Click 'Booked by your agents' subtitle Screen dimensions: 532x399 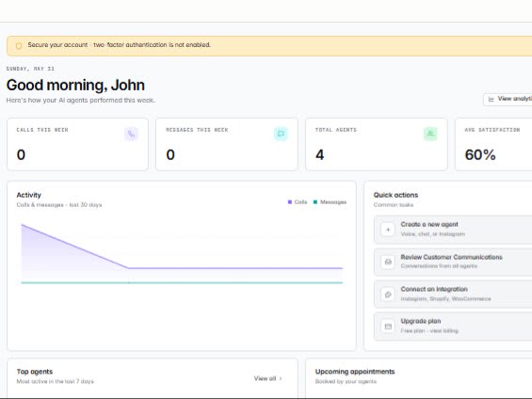(346, 381)
